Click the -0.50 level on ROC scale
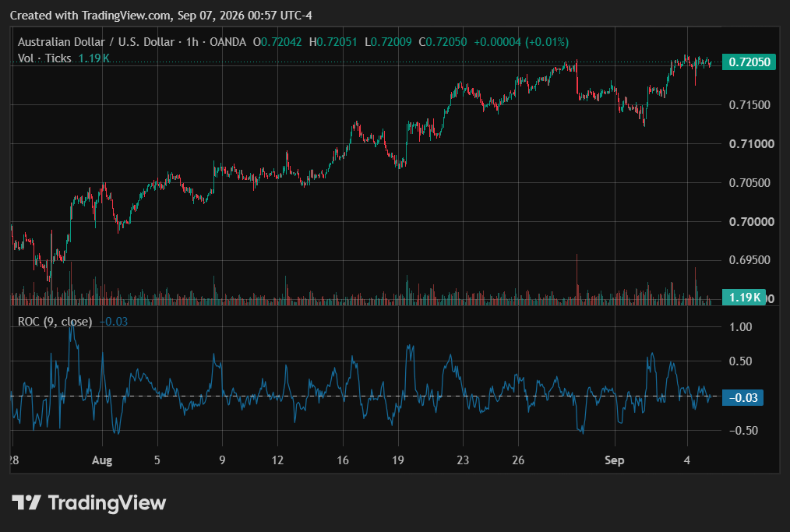 point(743,430)
